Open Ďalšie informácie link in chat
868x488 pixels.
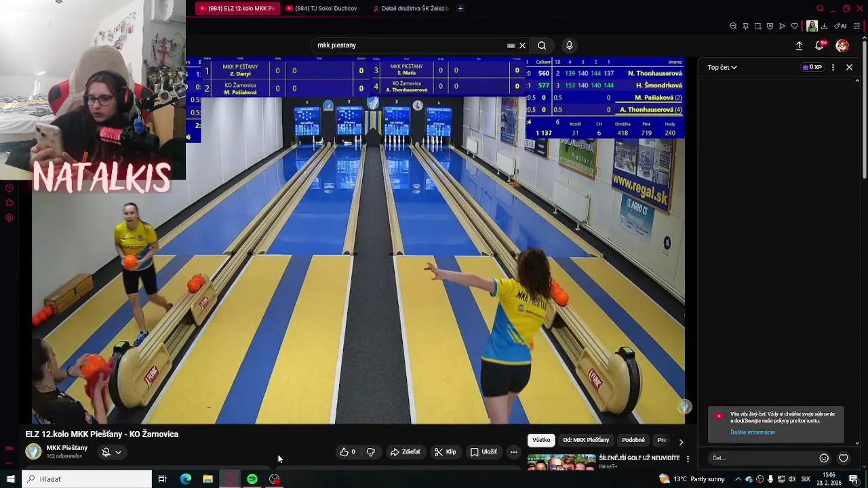point(753,432)
